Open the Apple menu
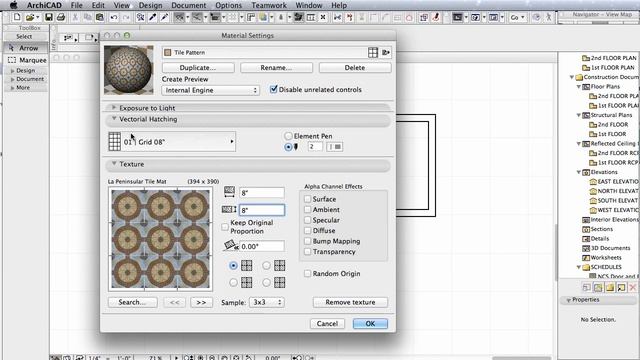640x360 pixels. 13,5
